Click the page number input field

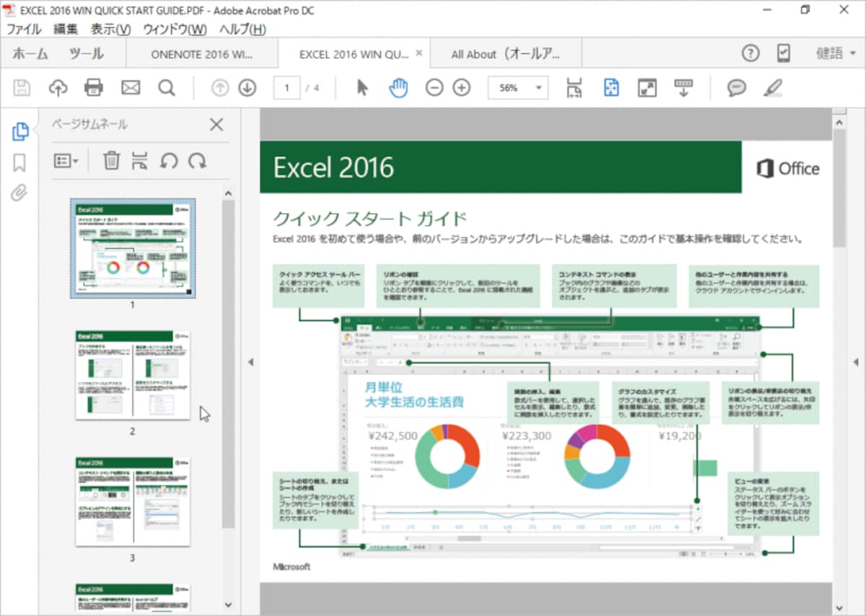coord(287,88)
